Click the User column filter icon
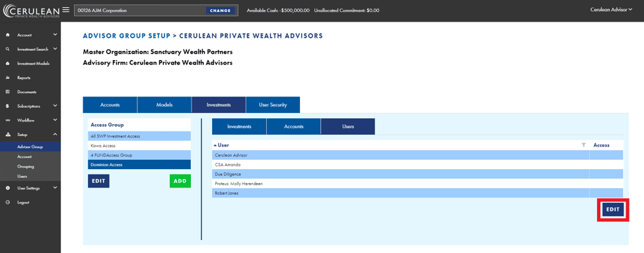 tap(584, 145)
